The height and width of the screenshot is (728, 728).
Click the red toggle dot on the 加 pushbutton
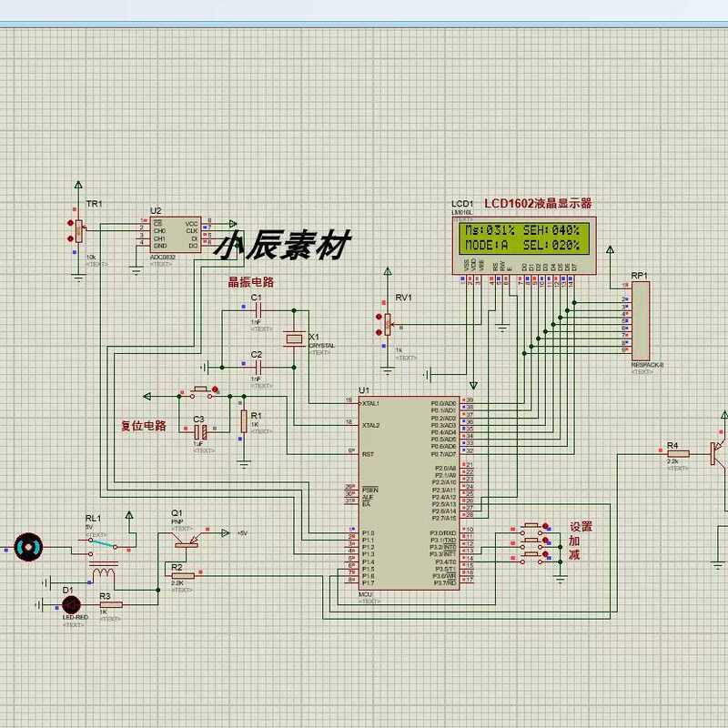pyautogui.click(x=545, y=541)
